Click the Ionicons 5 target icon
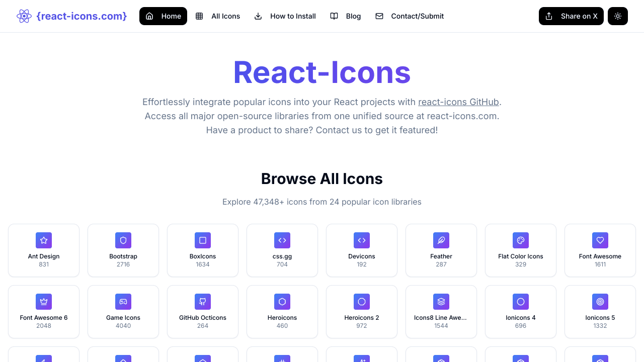Viewport: 644px width, 362px height. click(x=600, y=302)
